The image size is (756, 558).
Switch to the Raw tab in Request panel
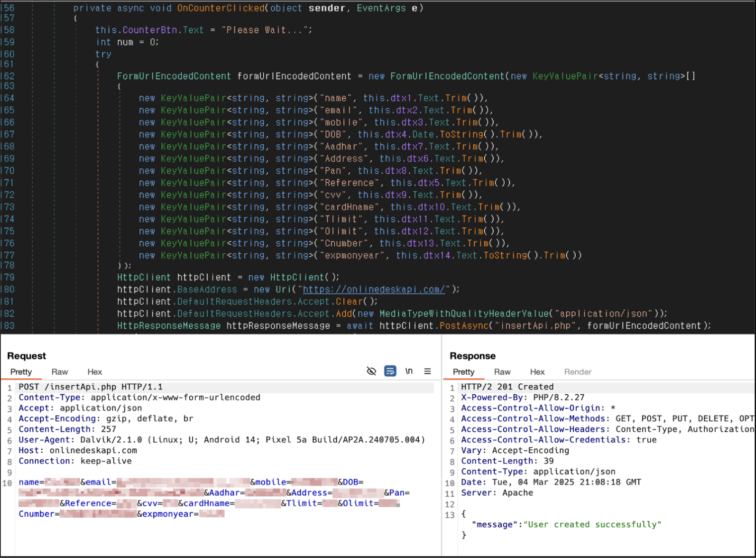[x=60, y=372]
